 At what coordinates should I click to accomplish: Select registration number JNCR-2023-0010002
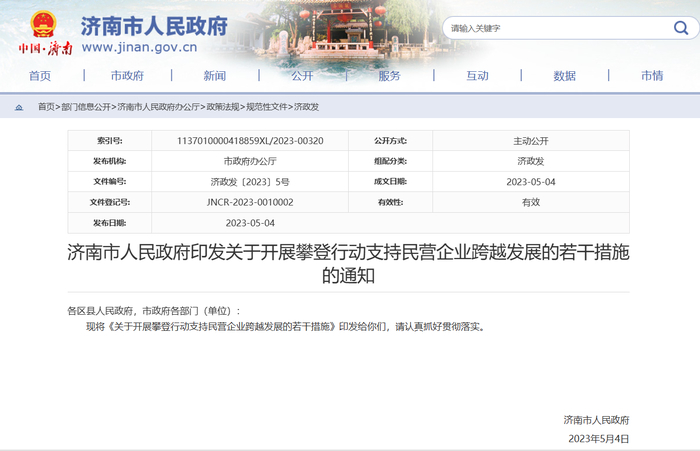click(x=250, y=202)
